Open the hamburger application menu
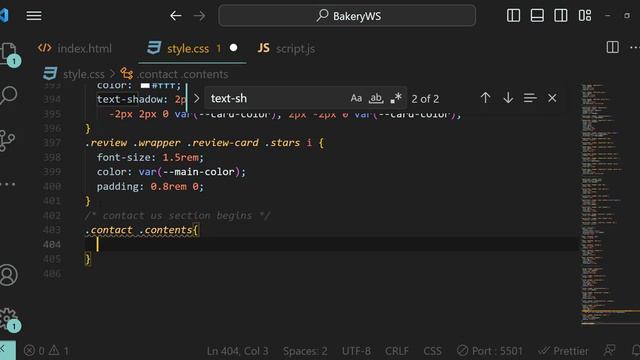This screenshot has width=640, height=360. click(x=34, y=16)
